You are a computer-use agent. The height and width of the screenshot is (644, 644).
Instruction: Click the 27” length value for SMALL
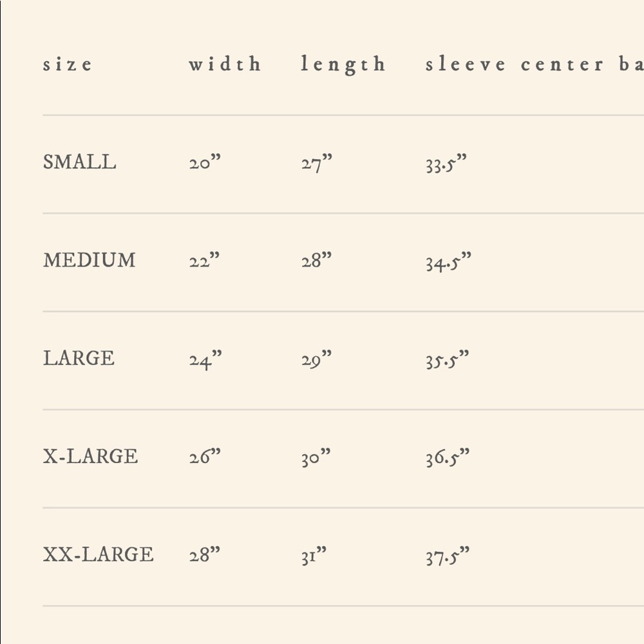[316, 163]
